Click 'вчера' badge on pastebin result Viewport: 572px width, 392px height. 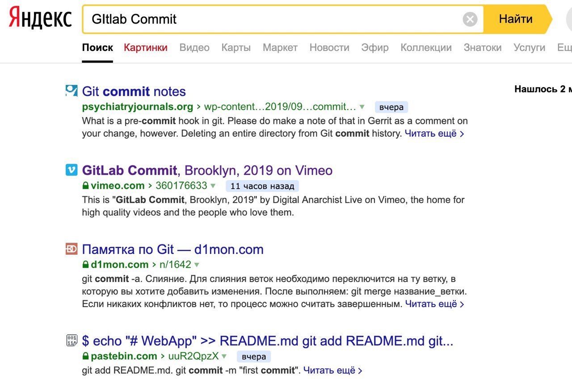(x=254, y=357)
